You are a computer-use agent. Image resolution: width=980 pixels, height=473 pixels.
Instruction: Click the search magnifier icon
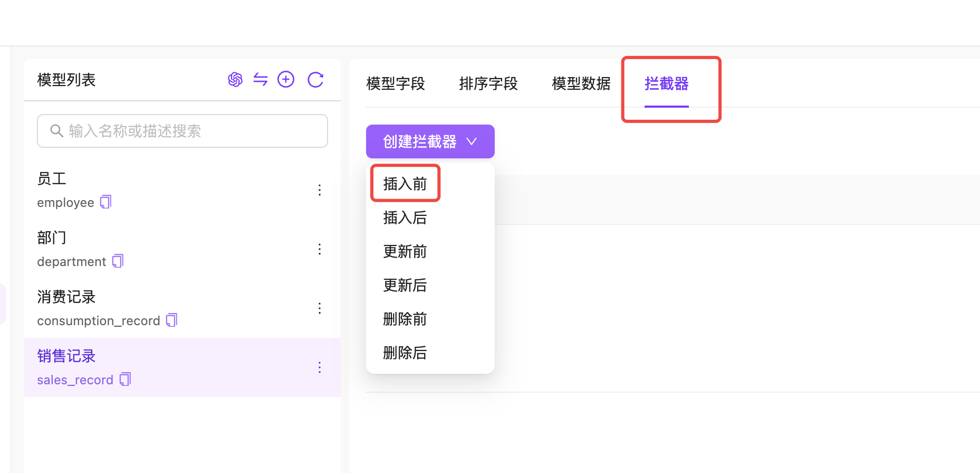(x=56, y=131)
